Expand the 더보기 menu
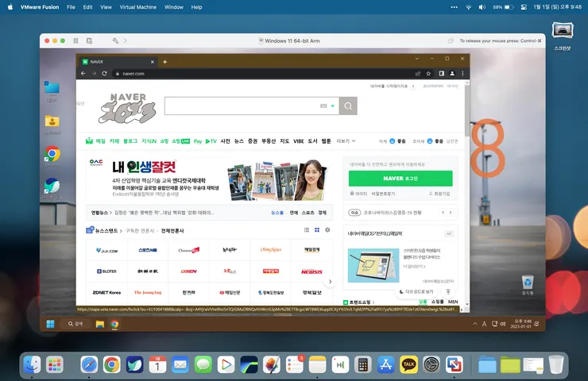The width and height of the screenshot is (588, 381). tap(346, 141)
